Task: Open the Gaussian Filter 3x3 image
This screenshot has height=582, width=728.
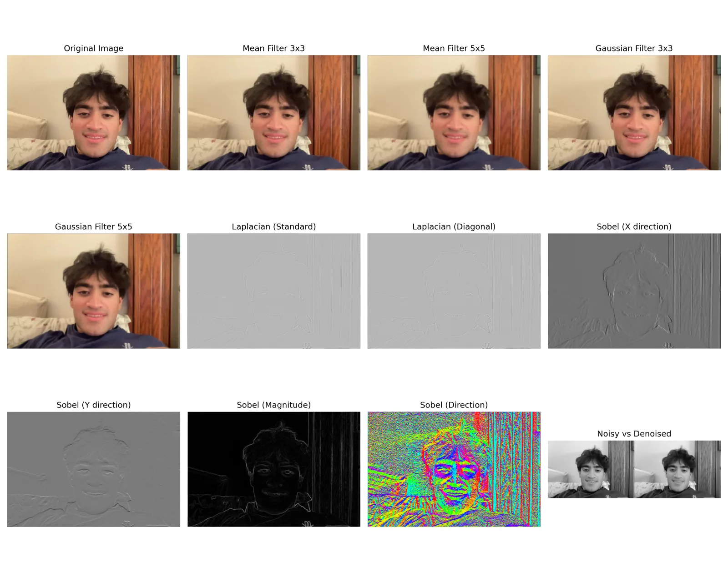Action: pos(634,113)
